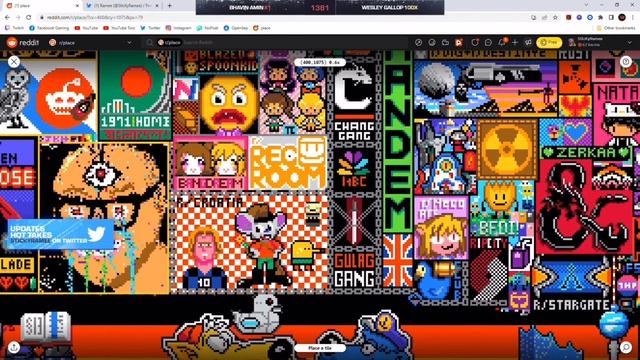Toggle the browser side panel icon
640x360 pixels.
point(611,18)
